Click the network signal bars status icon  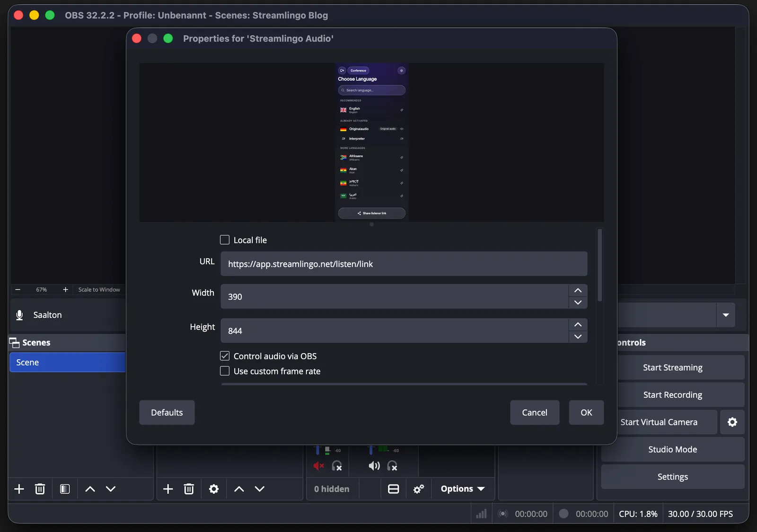[x=481, y=514]
